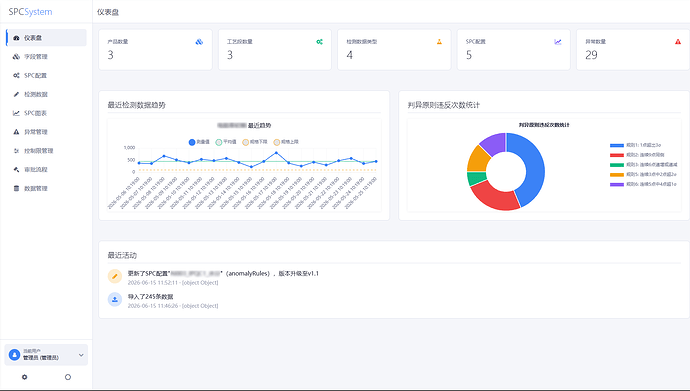Toggle 规则6 purple entry in pie legend

click(x=643, y=184)
